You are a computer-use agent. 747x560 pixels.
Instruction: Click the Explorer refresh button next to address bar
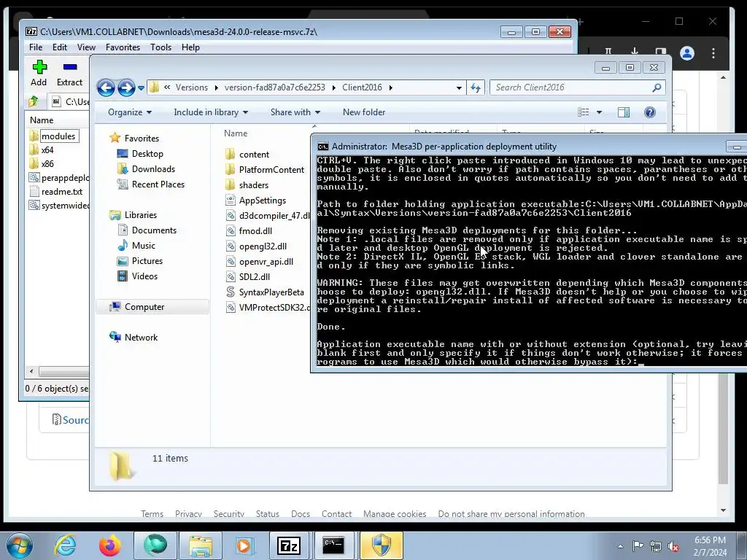(476, 87)
